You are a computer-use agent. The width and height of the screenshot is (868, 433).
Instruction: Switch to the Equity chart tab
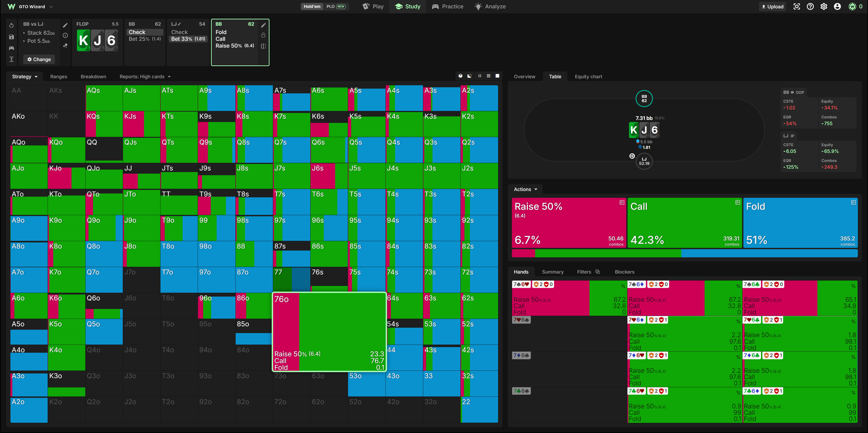(588, 76)
